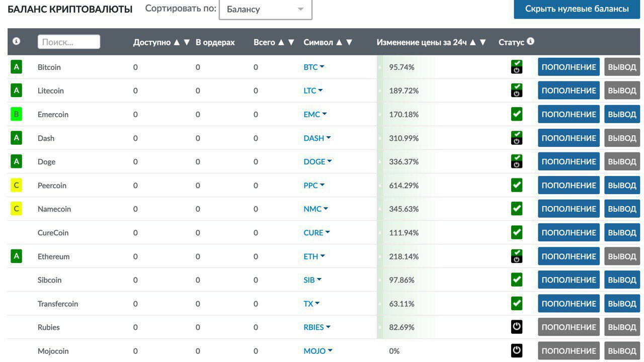Image resolution: width=644 pixels, height=362 pixels.
Task: Click Sibcoin 'ПОПОЛНЕНИЕ' button
Action: (x=569, y=280)
